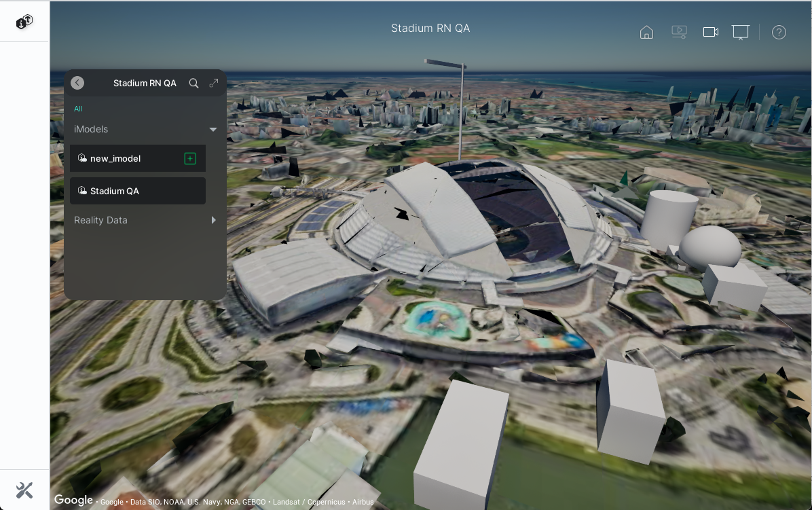Click the search magnifier in panel header
Viewport: 812px width, 510px height.
point(194,83)
